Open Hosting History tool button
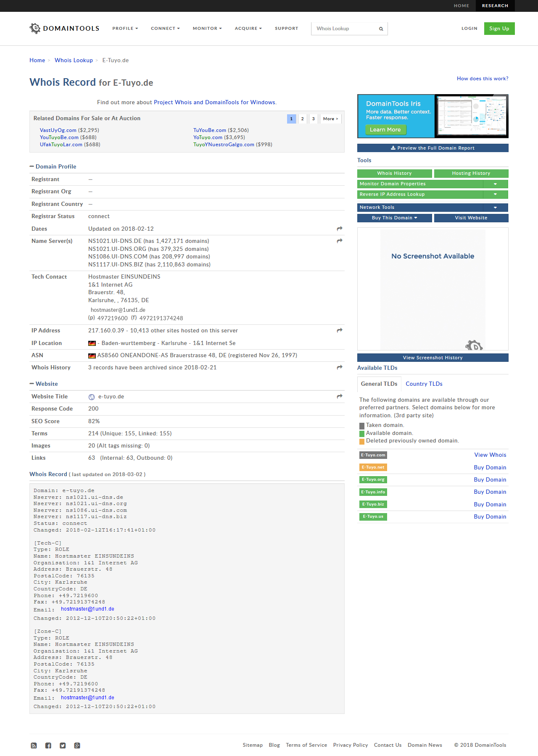This screenshot has width=538, height=756. point(471,174)
